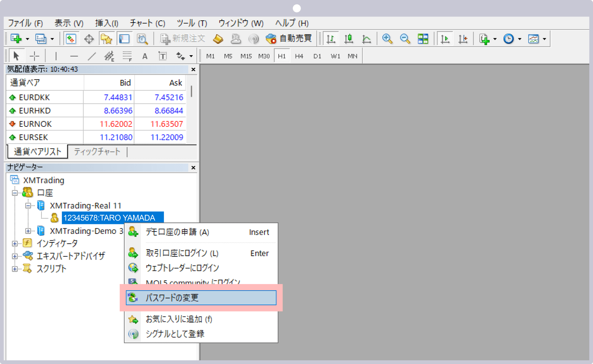Close the ナビゲーター panel
The height and width of the screenshot is (364, 593).
[193, 168]
